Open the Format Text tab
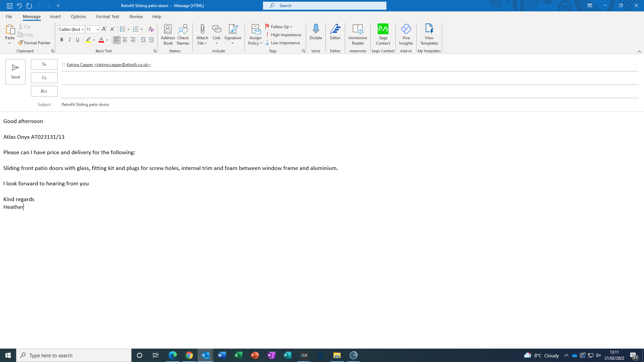Screen dimensions: 644x362 click(x=107, y=16)
